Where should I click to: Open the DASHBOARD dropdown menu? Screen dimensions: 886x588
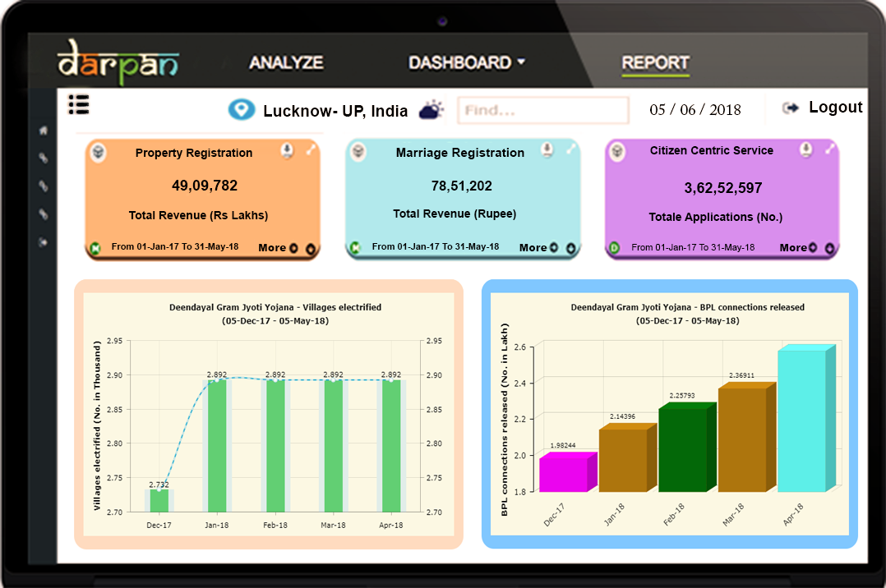coord(466,62)
